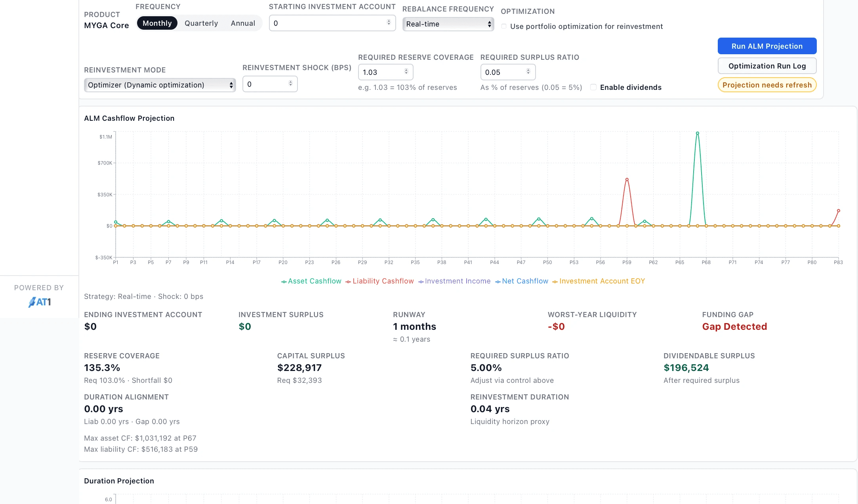Click Reinvestment Shock stepper arrows
Image resolution: width=858 pixels, height=504 pixels.
(x=290, y=84)
